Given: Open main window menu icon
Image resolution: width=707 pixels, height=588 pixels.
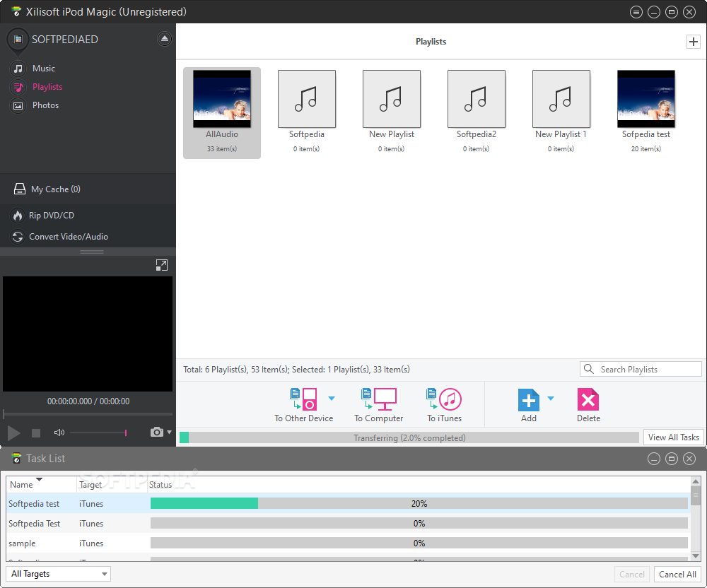Looking at the screenshot, I should pos(636,12).
